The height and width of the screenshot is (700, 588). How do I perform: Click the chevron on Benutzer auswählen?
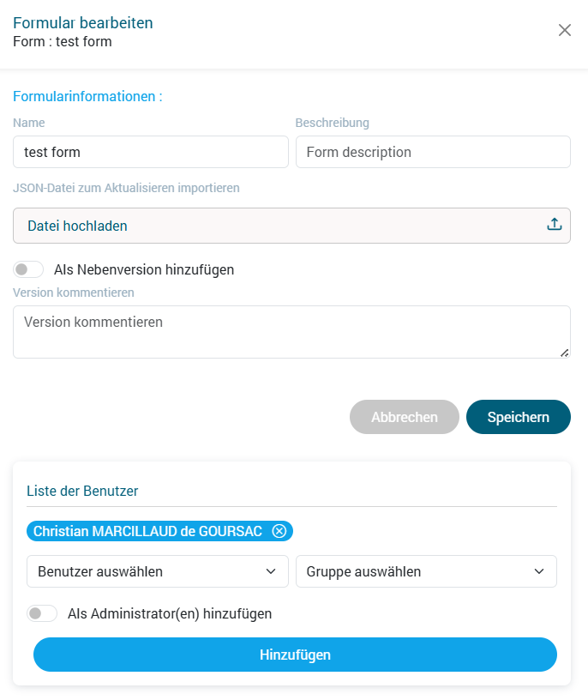coord(273,571)
